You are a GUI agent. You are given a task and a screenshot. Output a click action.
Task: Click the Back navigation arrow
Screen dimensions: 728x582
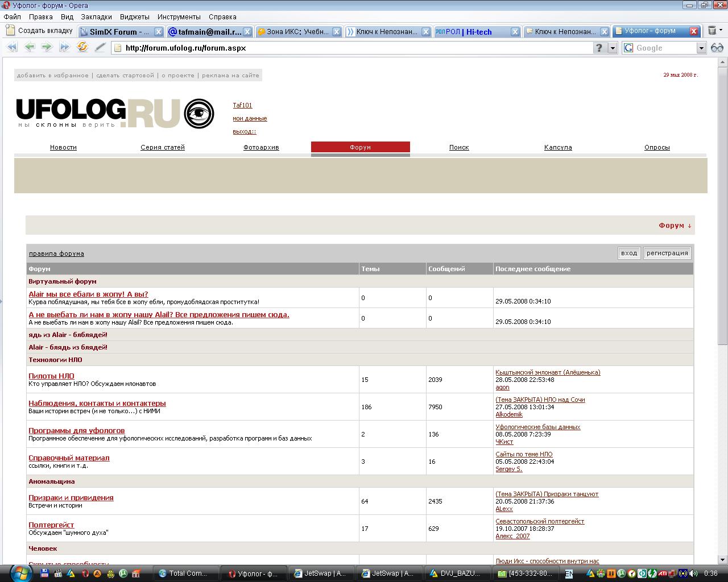[30, 48]
